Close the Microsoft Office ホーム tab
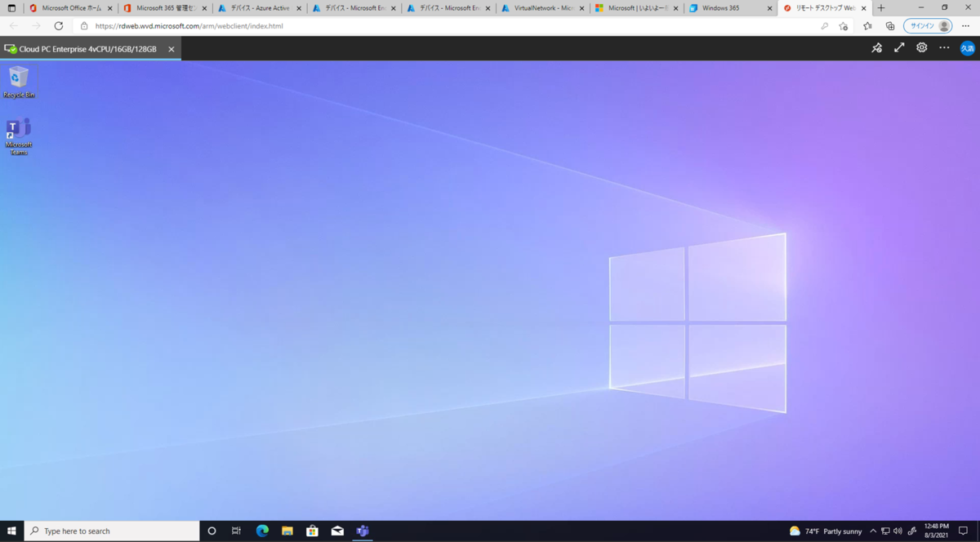This screenshot has height=542, width=980. (x=109, y=8)
